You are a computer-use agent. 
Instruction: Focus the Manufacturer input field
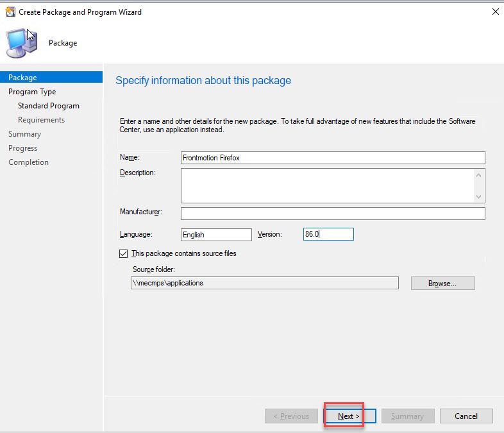(x=332, y=214)
